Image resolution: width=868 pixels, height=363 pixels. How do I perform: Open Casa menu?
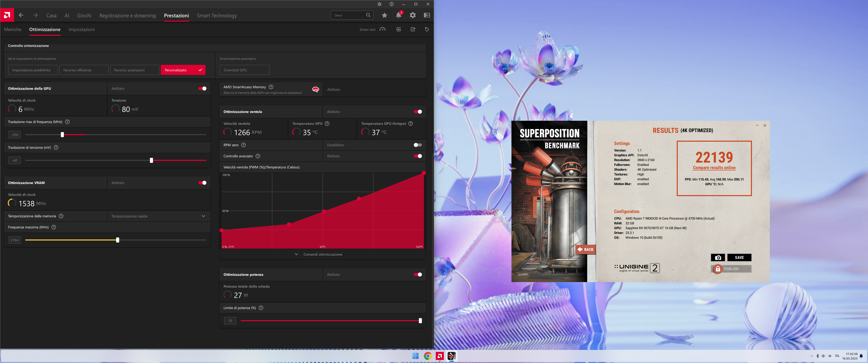pyautogui.click(x=51, y=15)
